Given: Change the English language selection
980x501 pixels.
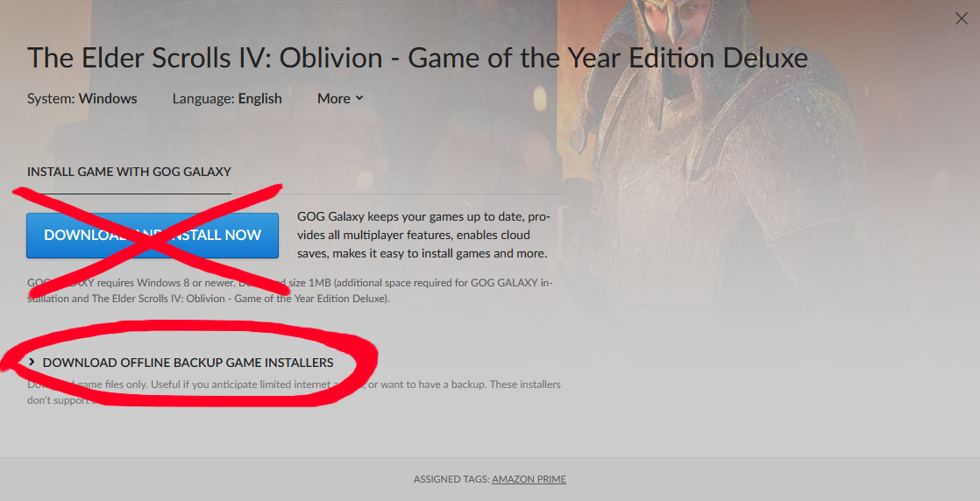Looking at the screenshot, I should pyautogui.click(x=260, y=98).
